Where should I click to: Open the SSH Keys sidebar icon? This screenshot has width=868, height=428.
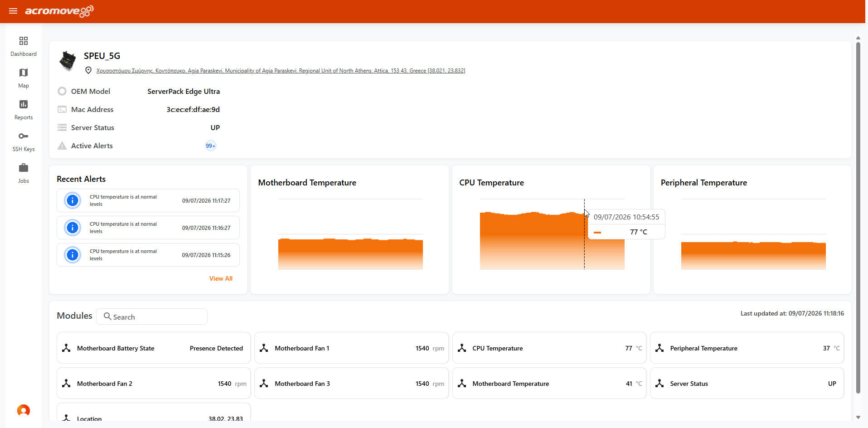coord(24,136)
